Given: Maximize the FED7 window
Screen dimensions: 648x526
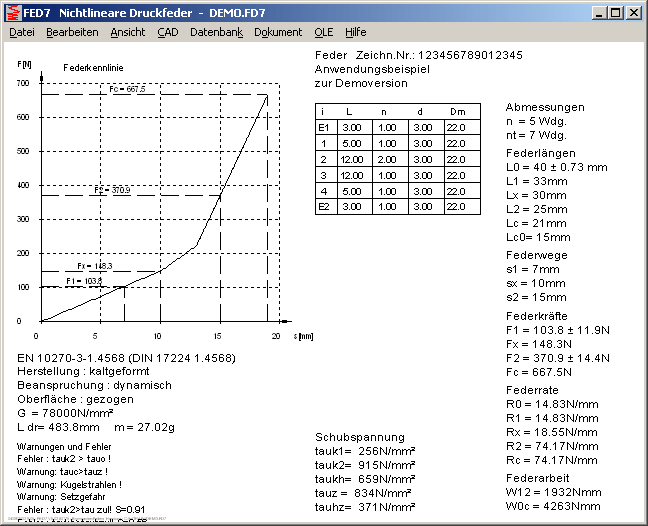Looking at the screenshot, I should [x=615, y=13].
